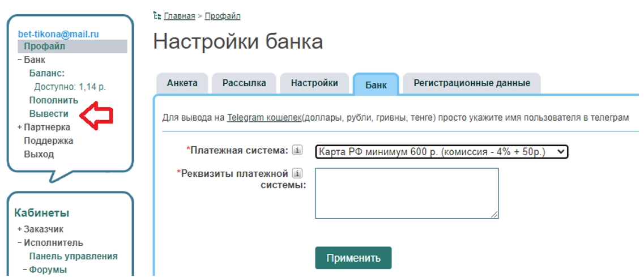644x277 pixels.
Task: Click the Кабинеты heading
Action: pyautogui.click(x=41, y=213)
